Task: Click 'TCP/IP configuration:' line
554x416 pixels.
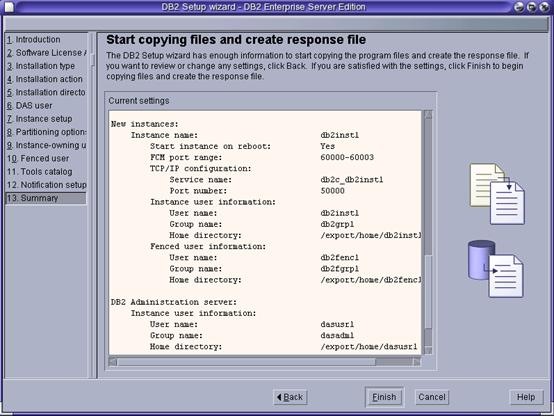Action: [201, 169]
